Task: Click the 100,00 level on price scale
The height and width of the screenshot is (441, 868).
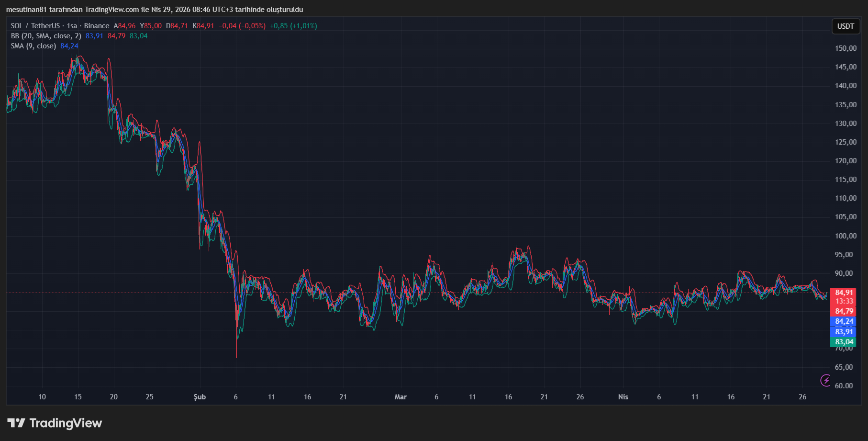Action: pyautogui.click(x=846, y=236)
